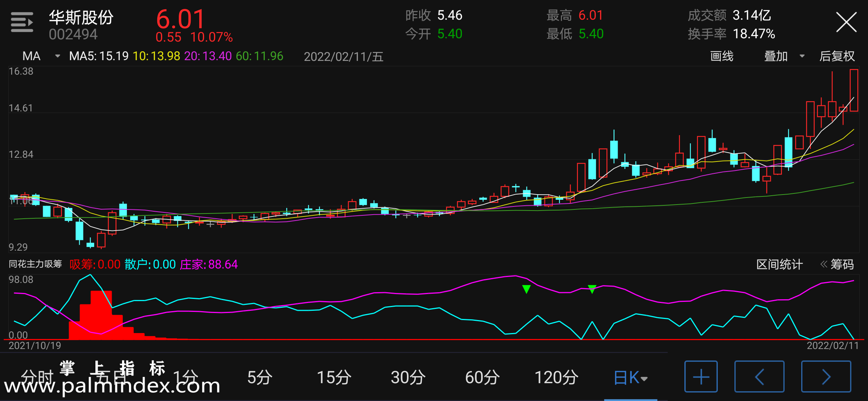This screenshot has width=868, height=401.
Task: Click the MA20 value 13.40
Action: click(x=208, y=56)
